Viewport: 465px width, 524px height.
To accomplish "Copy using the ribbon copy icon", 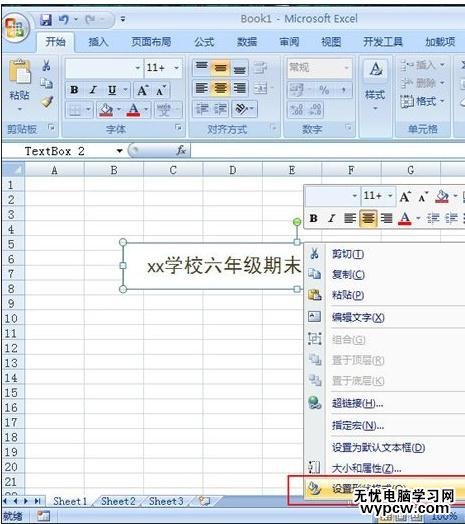I will pyautogui.click(x=46, y=83).
